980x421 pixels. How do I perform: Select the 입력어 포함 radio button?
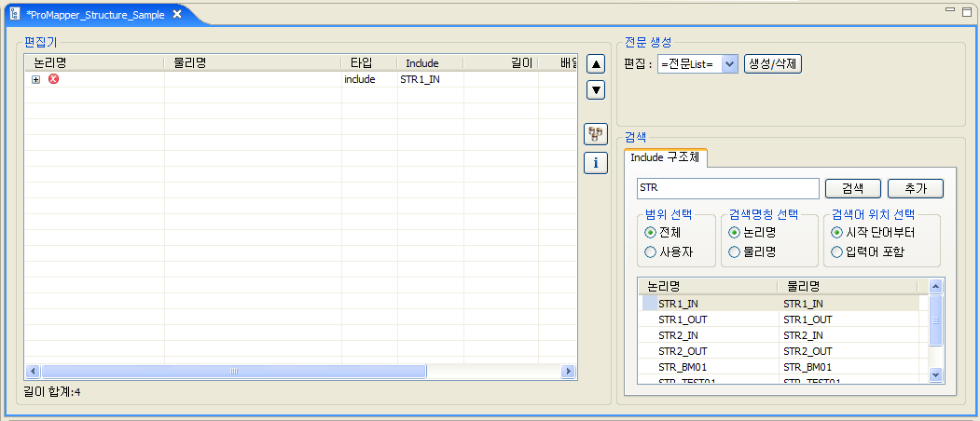pyautogui.click(x=836, y=252)
